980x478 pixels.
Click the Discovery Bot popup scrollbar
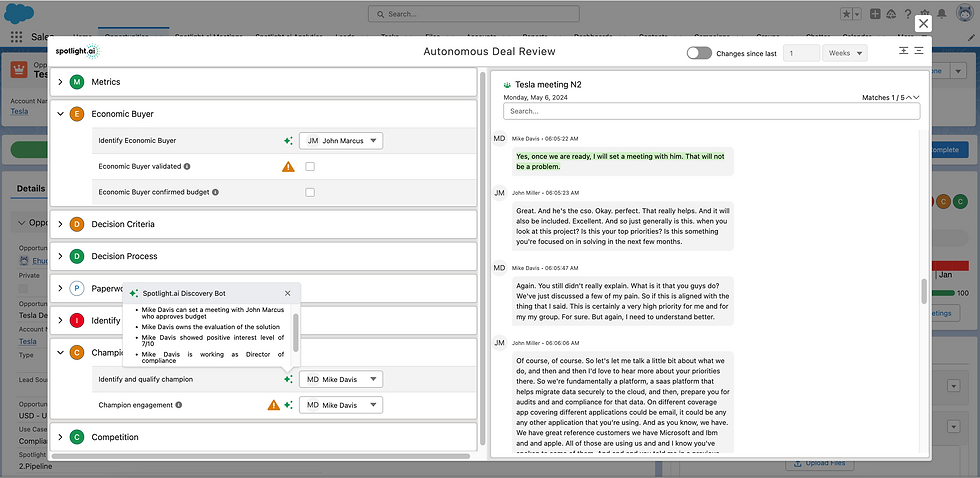click(296, 333)
